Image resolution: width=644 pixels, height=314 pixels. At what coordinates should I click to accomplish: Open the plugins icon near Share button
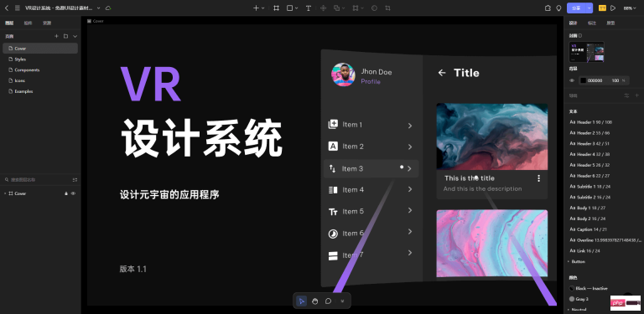(548, 8)
